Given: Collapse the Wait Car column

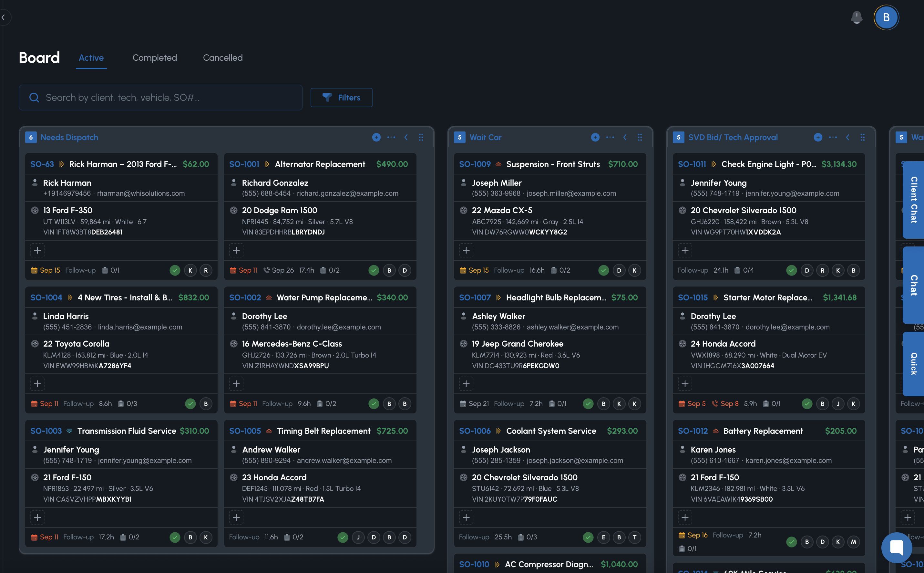Looking at the screenshot, I should 625,137.
